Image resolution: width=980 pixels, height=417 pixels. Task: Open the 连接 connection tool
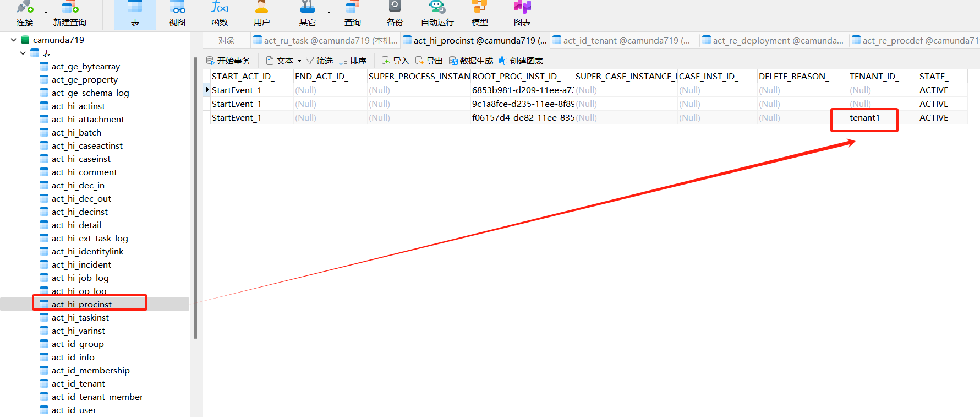(x=25, y=14)
